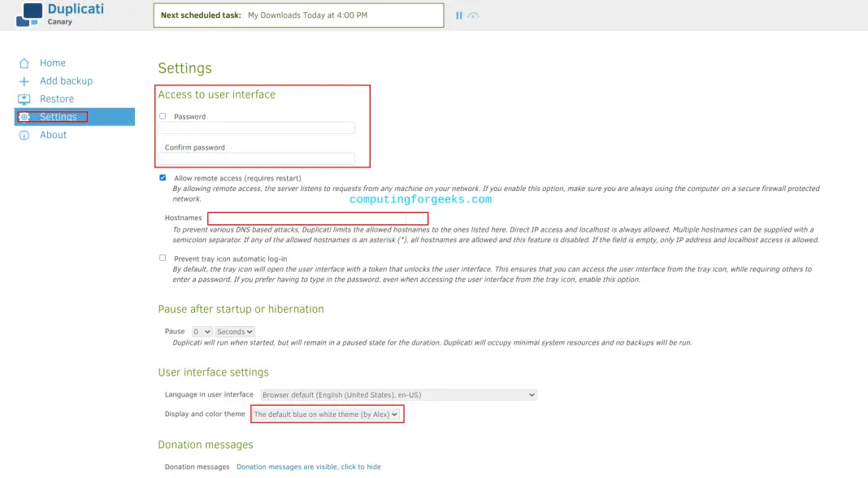Open the Pause duration number dropdown

[x=202, y=332]
